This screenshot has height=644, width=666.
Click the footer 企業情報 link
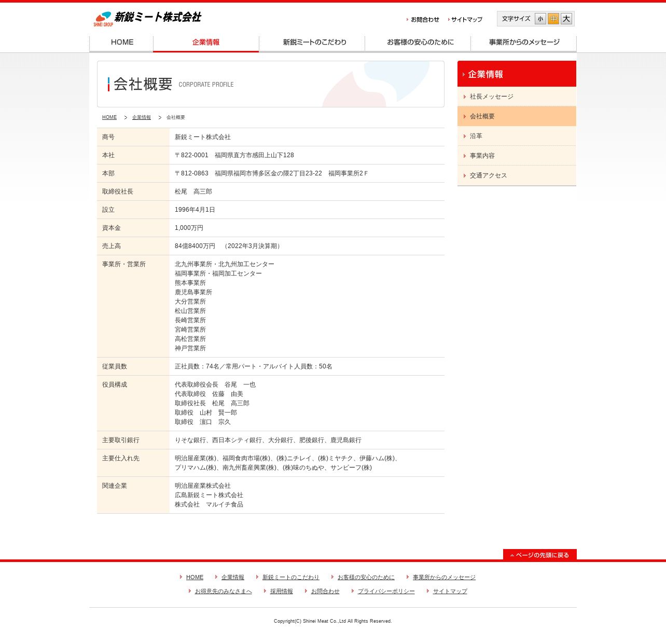click(x=233, y=578)
